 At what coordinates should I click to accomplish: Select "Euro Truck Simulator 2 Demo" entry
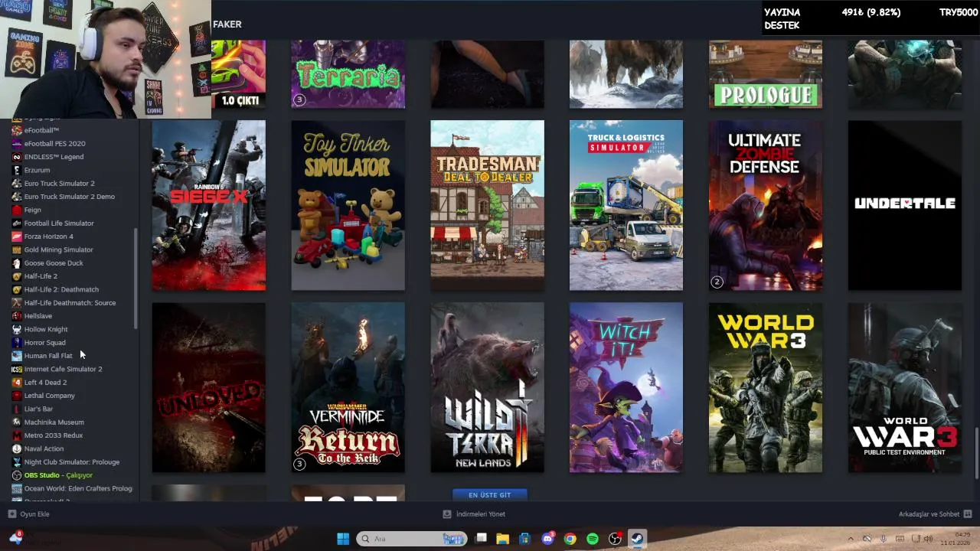(69, 197)
